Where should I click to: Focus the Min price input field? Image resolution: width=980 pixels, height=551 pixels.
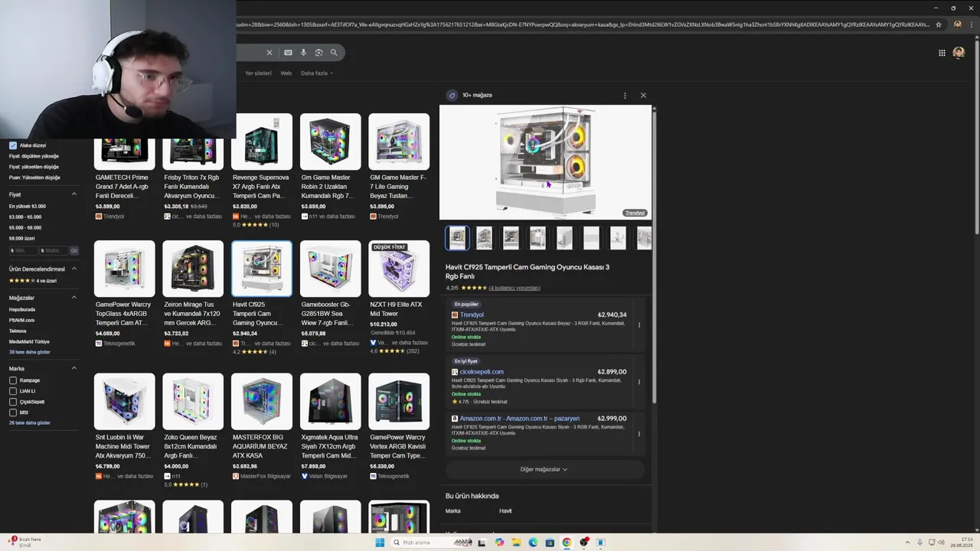[23, 250]
